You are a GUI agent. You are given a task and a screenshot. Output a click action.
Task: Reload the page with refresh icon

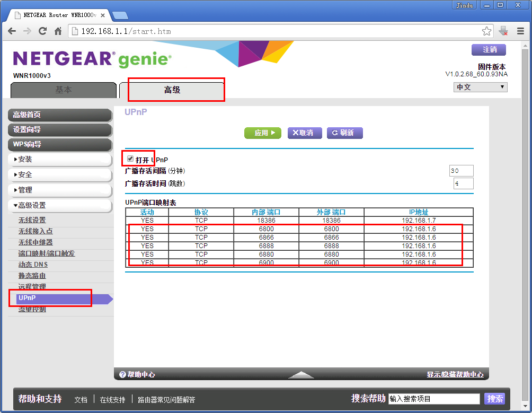coord(42,31)
